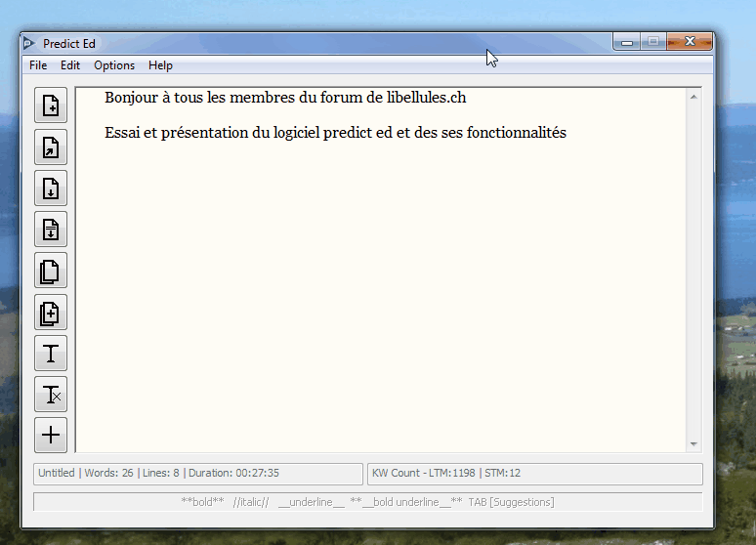Click the text format T icon
Image resolution: width=756 pixels, height=545 pixels.
51,354
